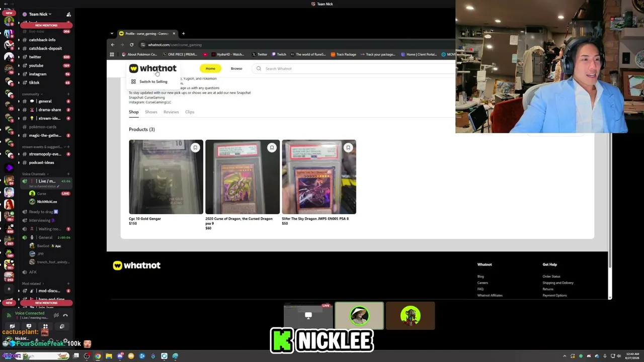Open the catchback-deposit channel
This screenshot has height=362, width=644.
point(45,48)
